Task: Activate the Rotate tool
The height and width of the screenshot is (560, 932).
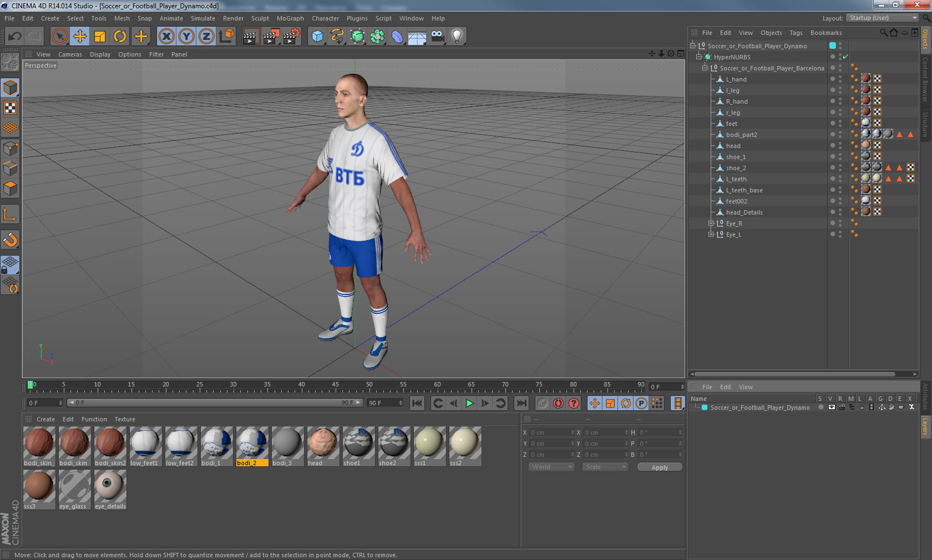Action: [120, 37]
